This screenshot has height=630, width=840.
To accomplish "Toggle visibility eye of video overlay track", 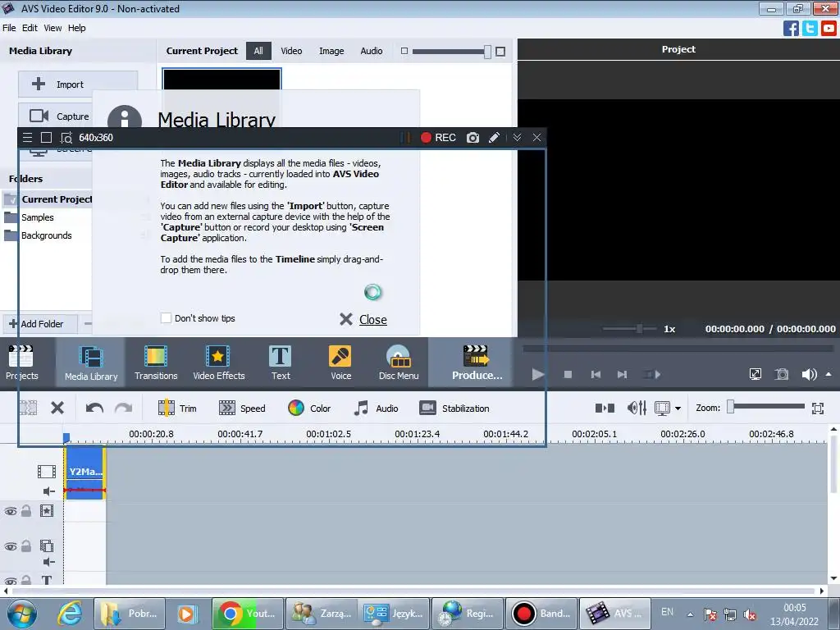I will (10, 546).
